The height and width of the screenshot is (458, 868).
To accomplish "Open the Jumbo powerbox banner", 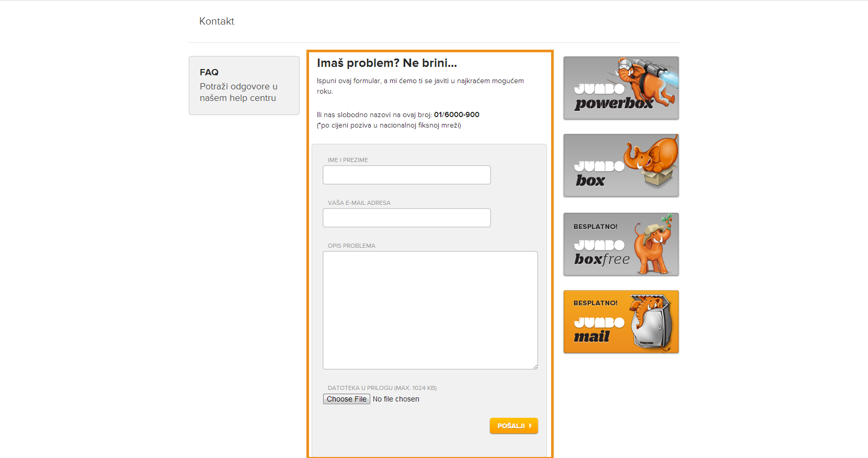I will click(x=621, y=88).
